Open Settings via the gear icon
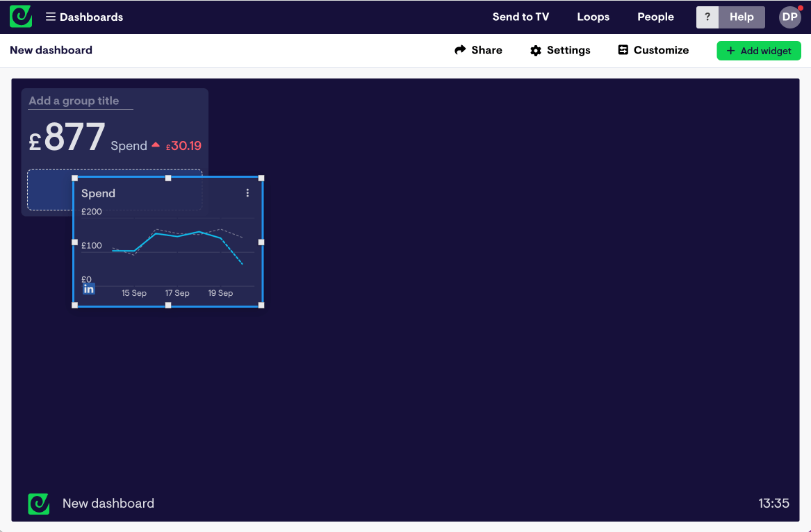This screenshot has width=811, height=532. [534, 50]
